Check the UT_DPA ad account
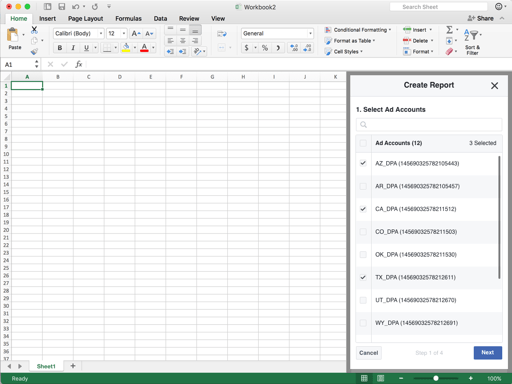This screenshot has width=512, height=384. [x=363, y=300]
